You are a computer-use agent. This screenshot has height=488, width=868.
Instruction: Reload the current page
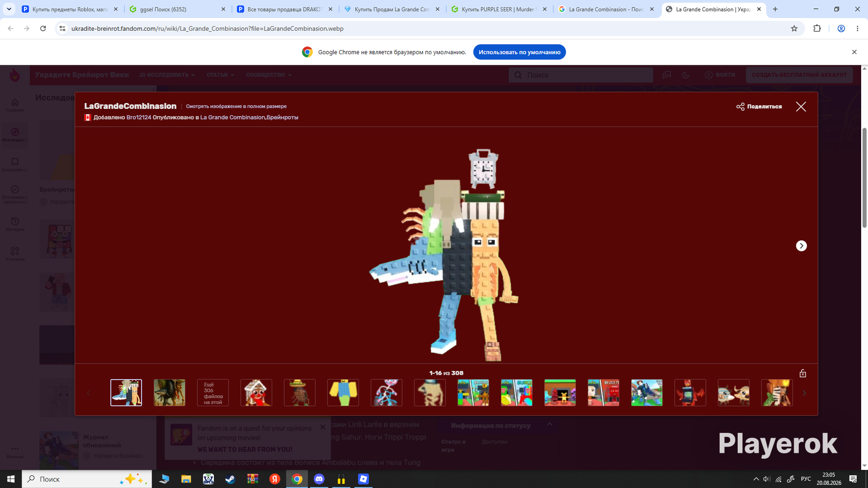click(x=43, y=29)
